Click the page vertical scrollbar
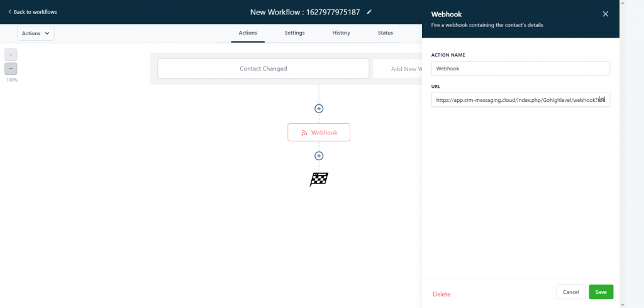This screenshot has height=308, width=644. point(623,154)
